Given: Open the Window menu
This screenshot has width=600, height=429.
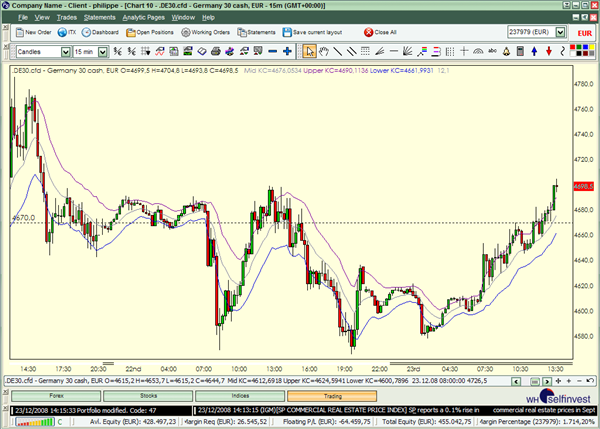Looking at the screenshot, I should (183, 17).
